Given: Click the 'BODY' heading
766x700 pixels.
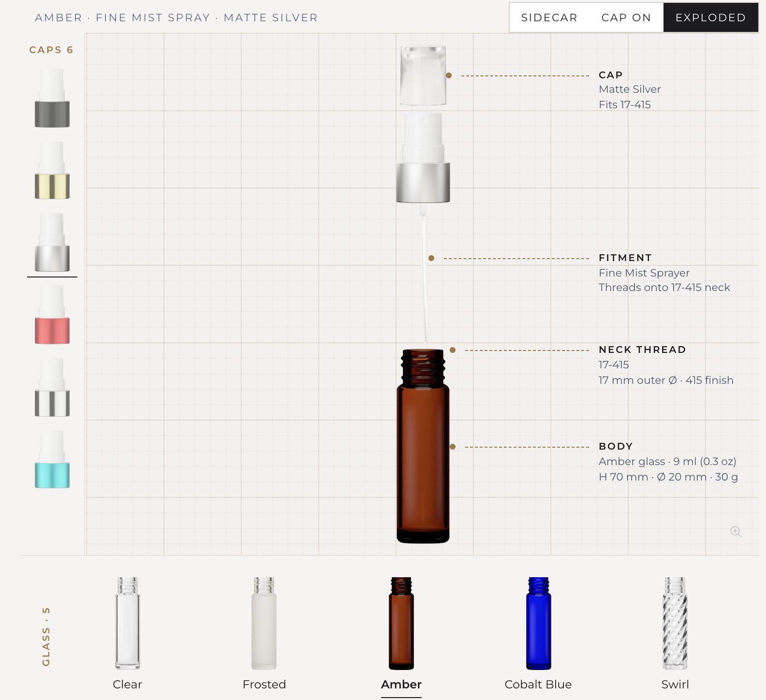Looking at the screenshot, I should pos(616,446).
